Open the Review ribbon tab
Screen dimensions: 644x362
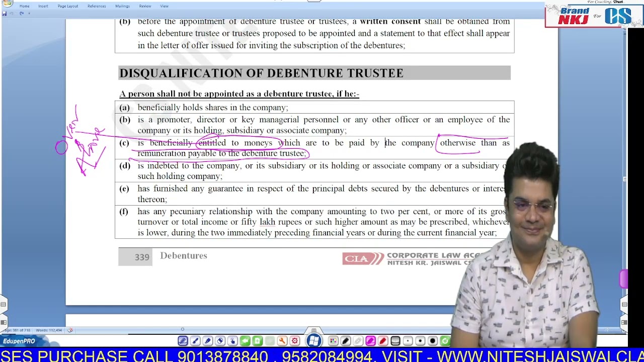[145, 6]
